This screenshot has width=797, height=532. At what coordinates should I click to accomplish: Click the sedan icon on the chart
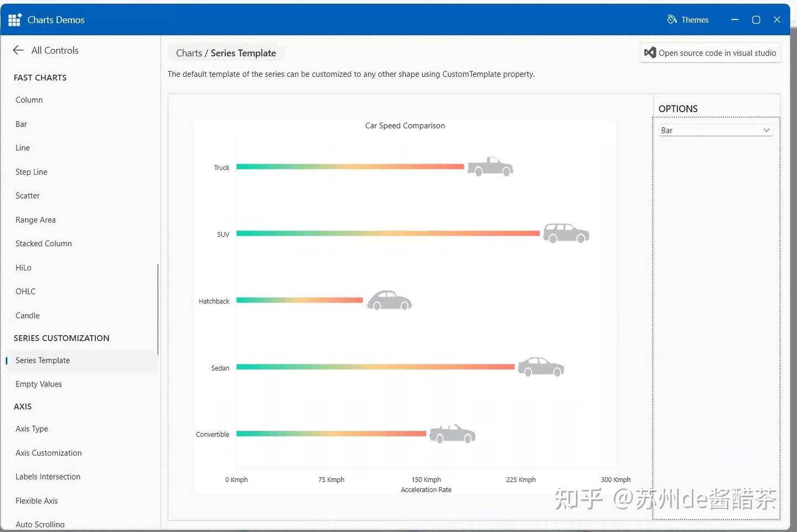pos(540,367)
